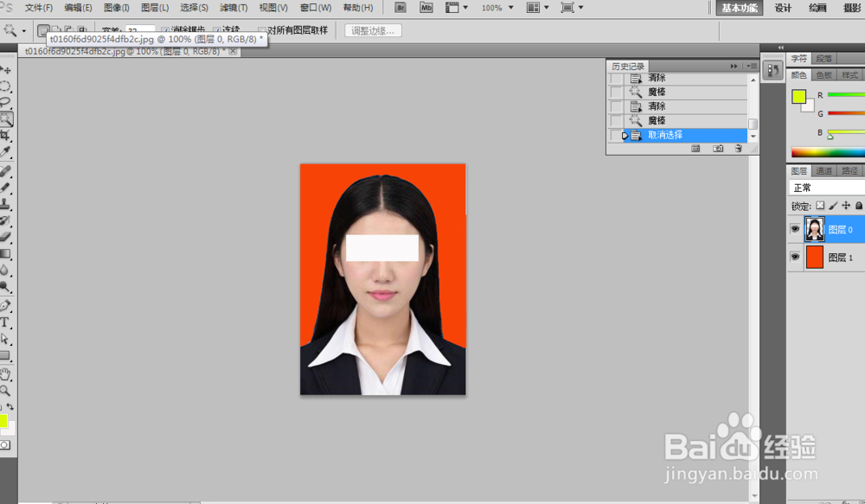This screenshot has width=865, height=504.
Task: Open the 图像(I) menu
Action: click(117, 8)
